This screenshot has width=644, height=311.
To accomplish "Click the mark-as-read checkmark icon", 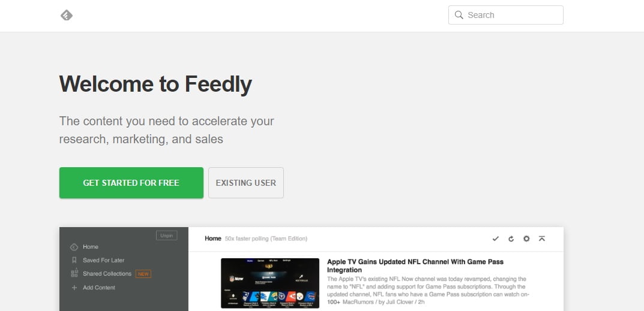I will coord(495,238).
